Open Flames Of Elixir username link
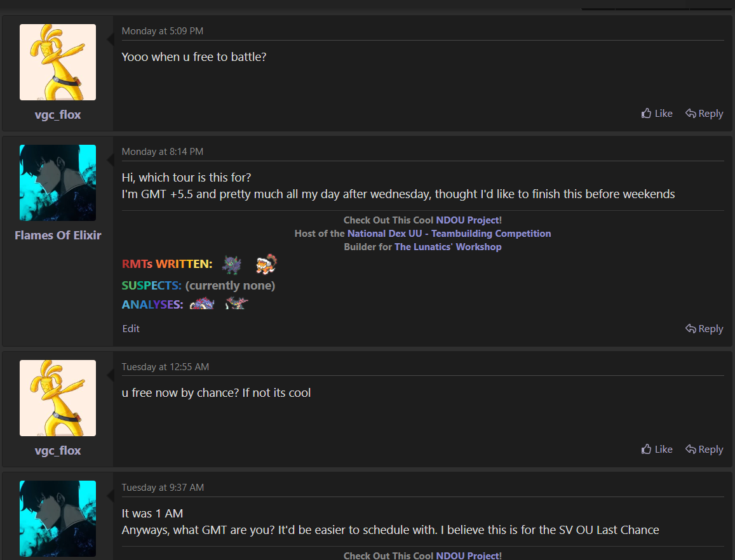 58,236
